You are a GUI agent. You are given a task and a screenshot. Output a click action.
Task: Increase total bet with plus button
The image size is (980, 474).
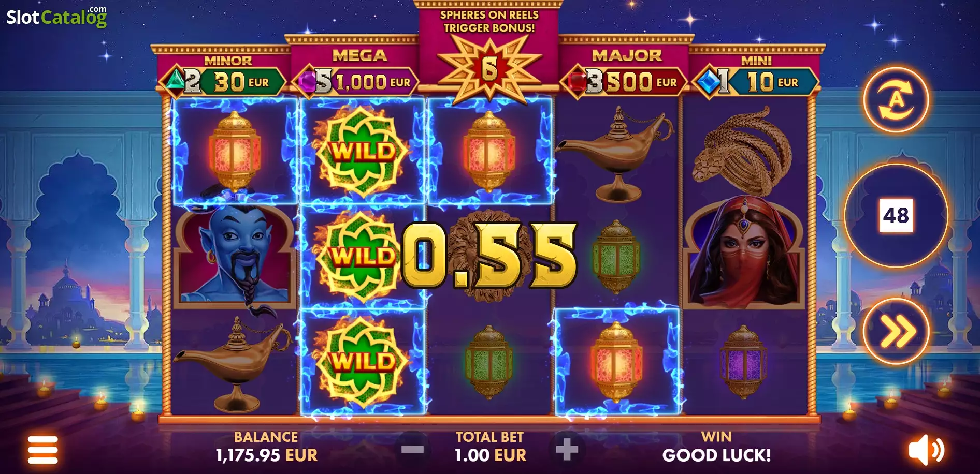click(567, 449)
